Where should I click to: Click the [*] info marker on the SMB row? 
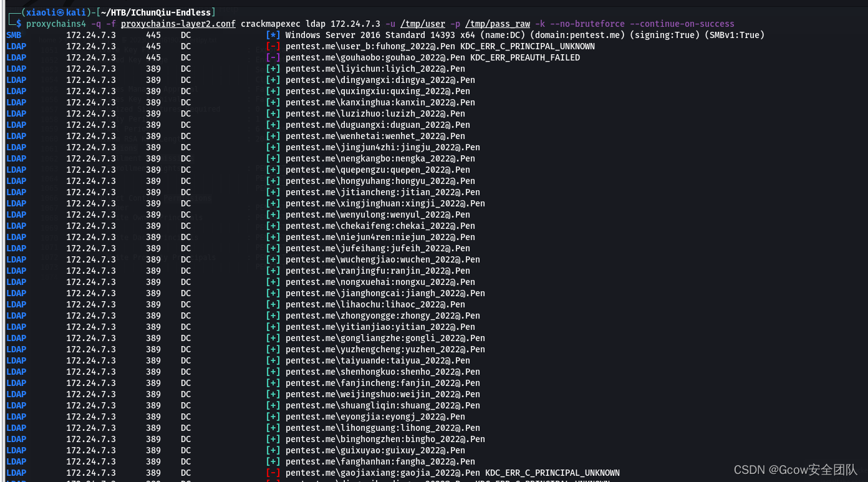pos(273,35)
